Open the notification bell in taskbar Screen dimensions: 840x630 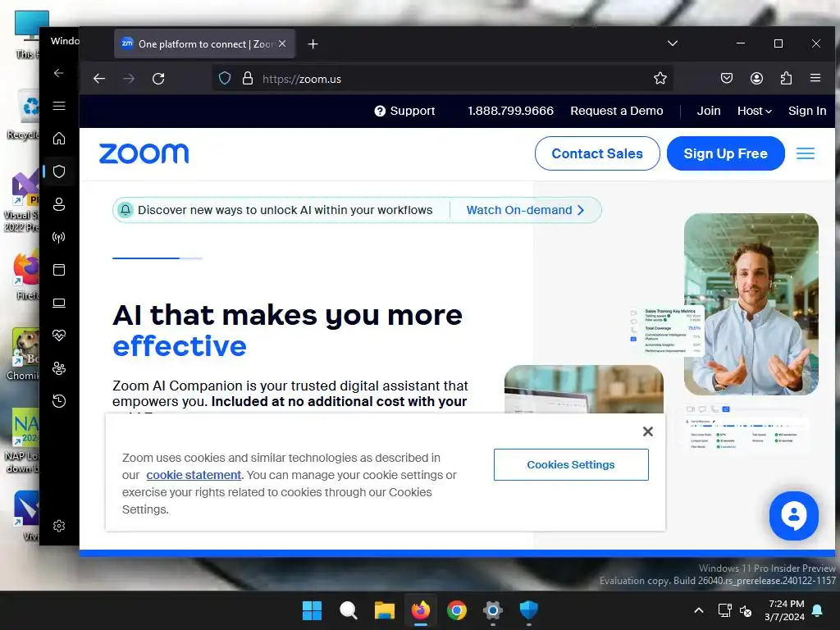pyautogui.click(x=818, y=610)
